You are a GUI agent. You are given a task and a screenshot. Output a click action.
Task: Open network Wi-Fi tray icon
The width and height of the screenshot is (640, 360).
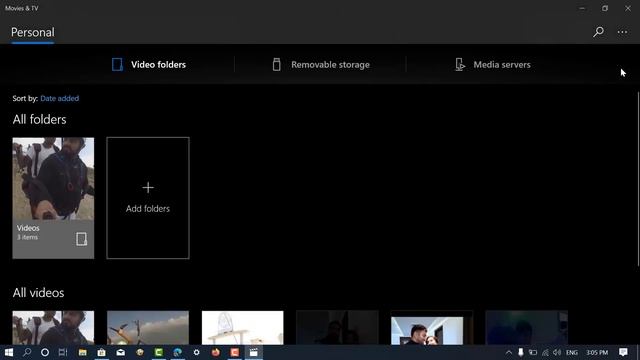[x=545, y=352]
